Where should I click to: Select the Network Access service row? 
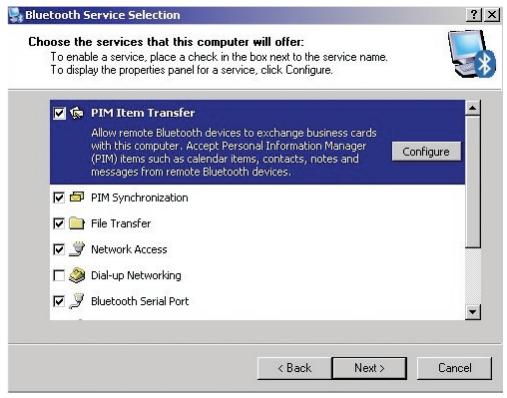(x=257, y=249)
